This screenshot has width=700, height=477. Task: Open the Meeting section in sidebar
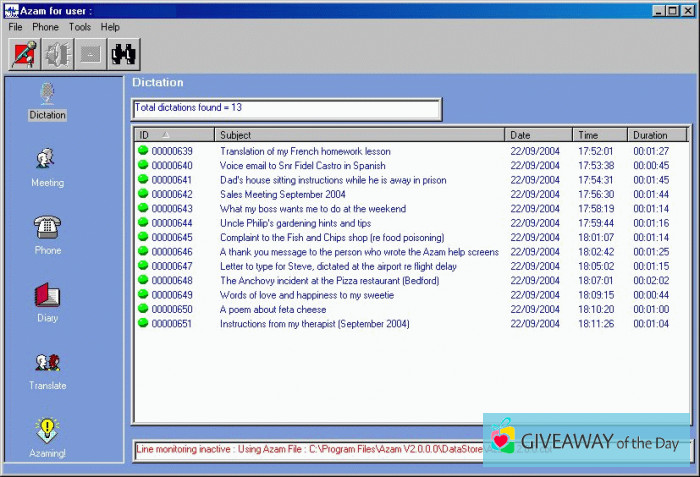47,166
